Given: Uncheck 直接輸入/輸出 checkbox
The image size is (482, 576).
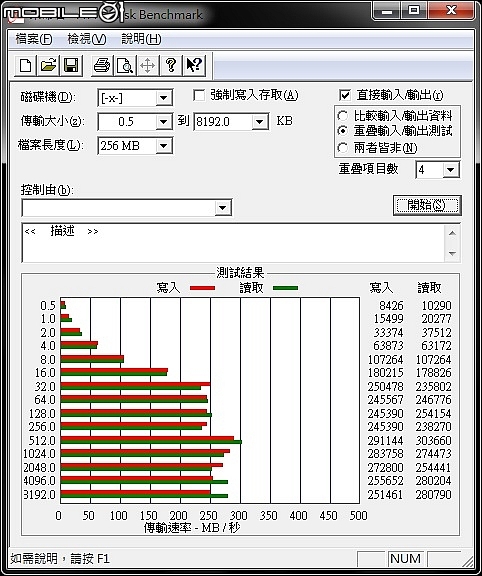Looking at the screenshot, I should 345,96.
